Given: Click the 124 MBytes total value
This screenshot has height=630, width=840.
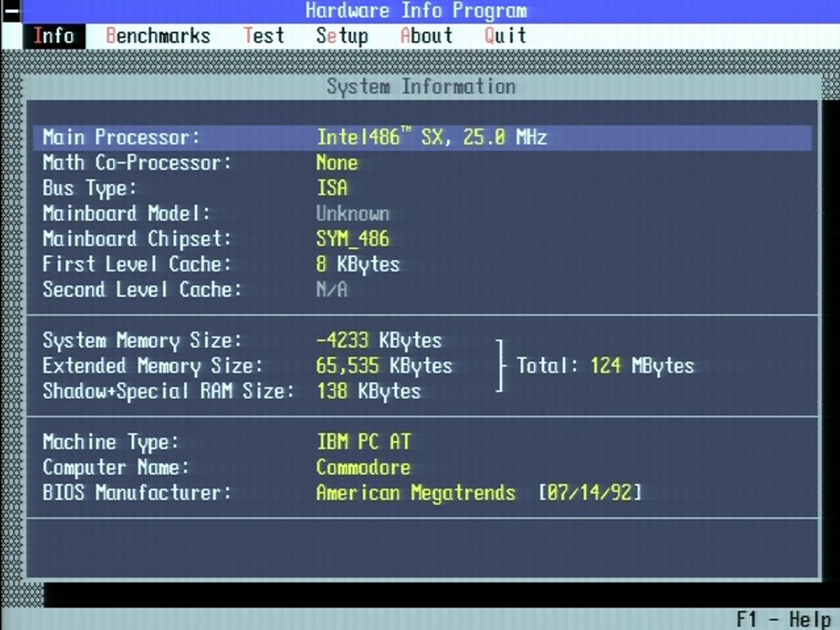Looking at the screenshot, I should click(x=642, y=366).
